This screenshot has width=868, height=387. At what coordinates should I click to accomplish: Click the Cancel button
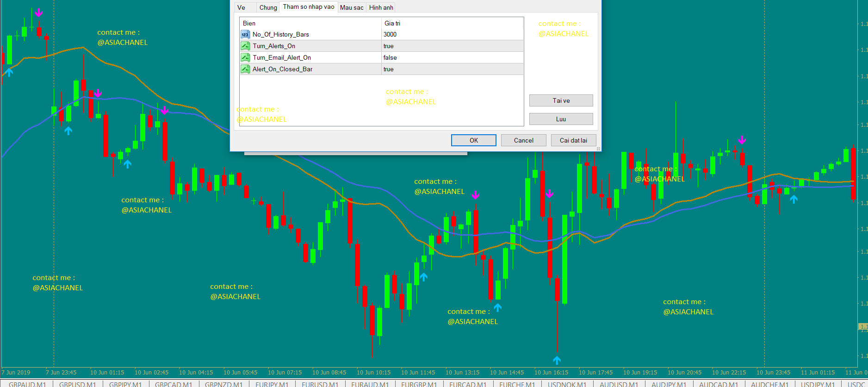point(524,140)
